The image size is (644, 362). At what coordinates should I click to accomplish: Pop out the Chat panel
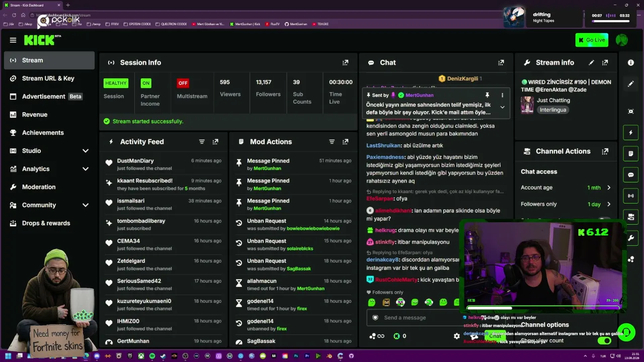click(x=501, y=63)
